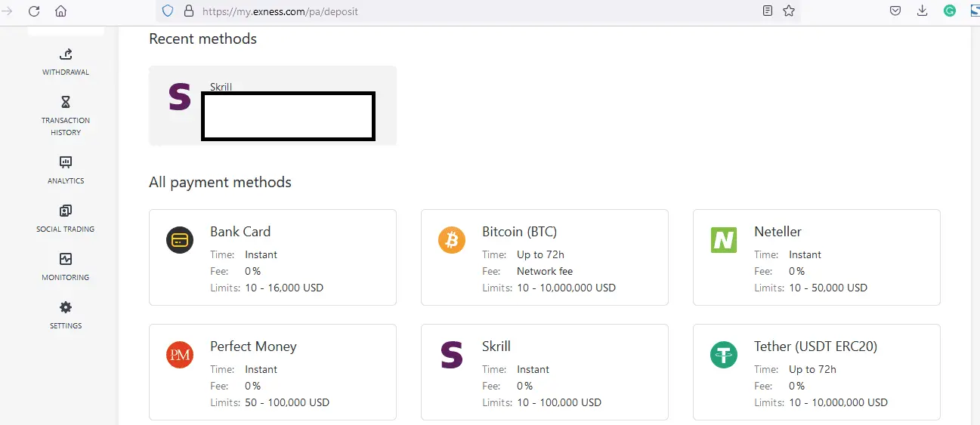The width and height of the screenshot is (980, 425).
Task: Click the Neteller green N logo
Action: pyautogui.click(x=724, y=240)
